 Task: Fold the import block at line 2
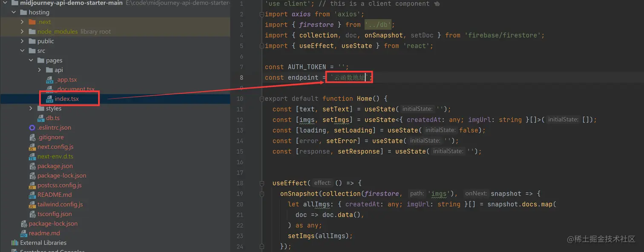[x=262, y=14]
